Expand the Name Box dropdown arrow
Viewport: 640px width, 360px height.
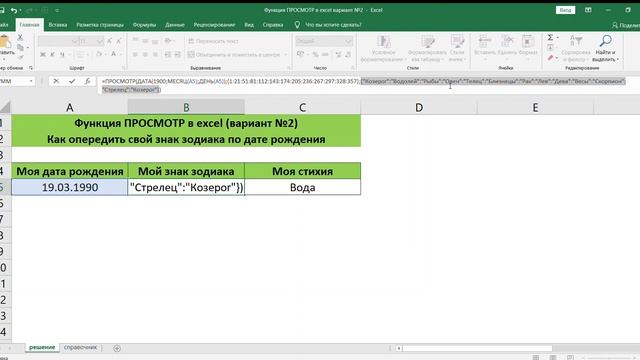click(31, 81)
